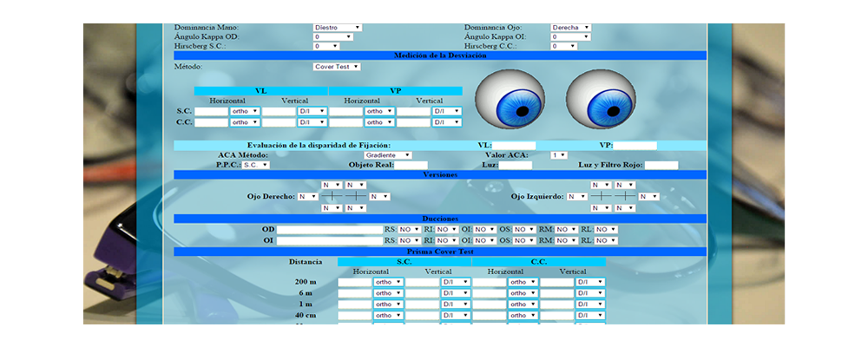Change the Método Cover Test dropdown

tap(337, 67)
